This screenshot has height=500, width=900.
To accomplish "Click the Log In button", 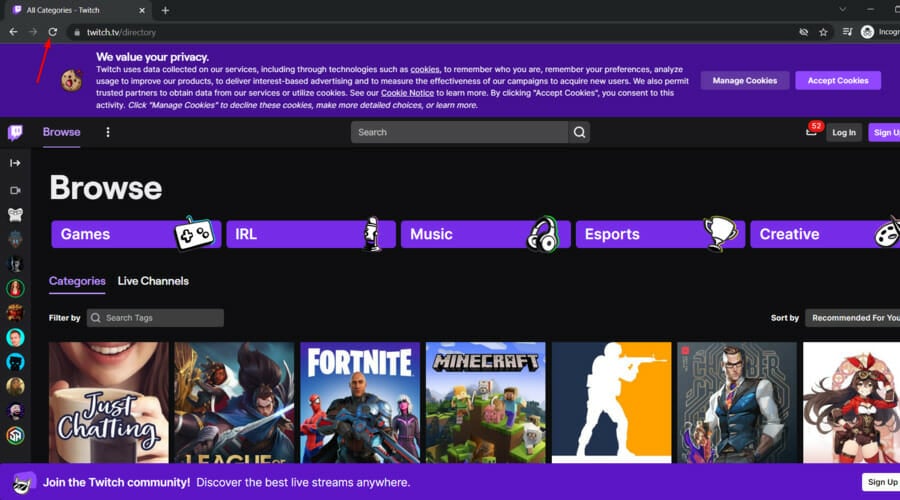I will [844, 133].
